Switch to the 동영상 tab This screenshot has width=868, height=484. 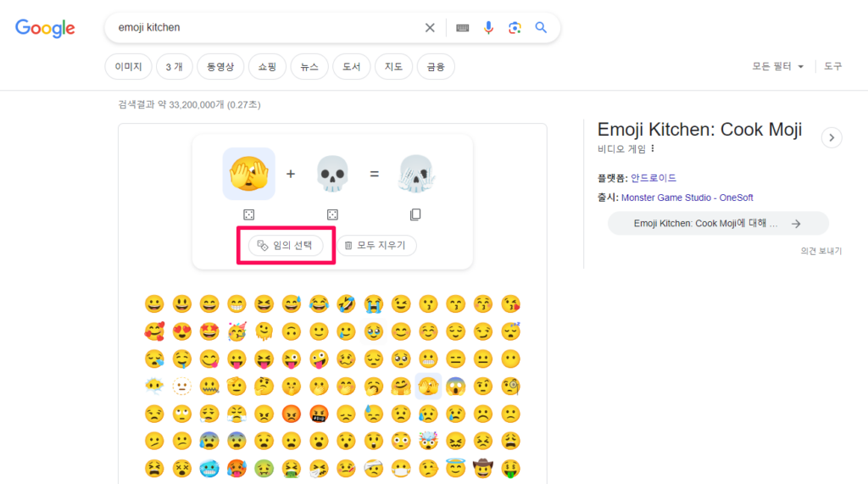pos(220,67)
